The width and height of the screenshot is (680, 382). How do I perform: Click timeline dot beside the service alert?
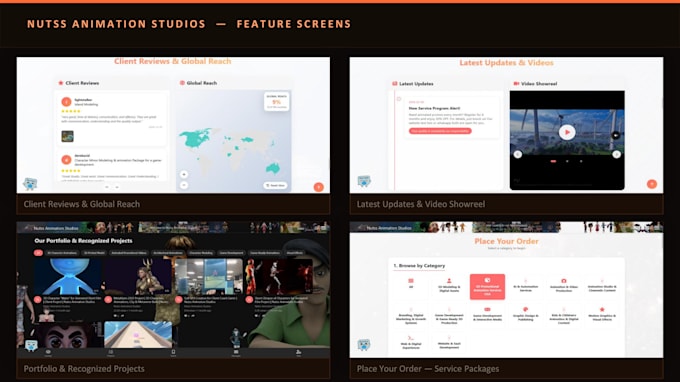coord(399,99)
